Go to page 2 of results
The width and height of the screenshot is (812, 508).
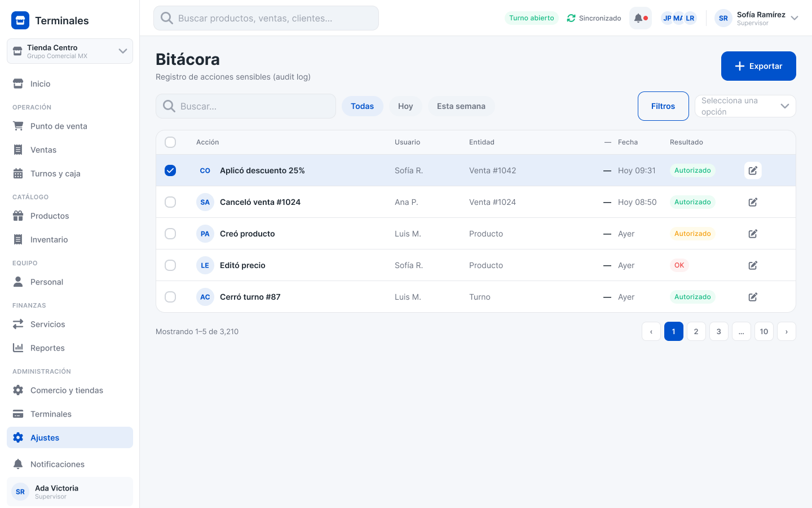click(x=696, y=331)
